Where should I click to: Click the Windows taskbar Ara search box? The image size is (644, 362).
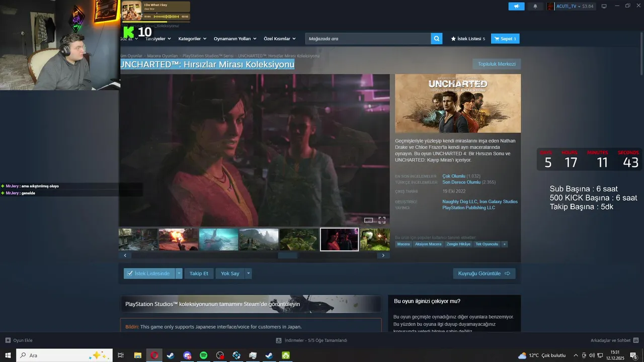point(64,355)
